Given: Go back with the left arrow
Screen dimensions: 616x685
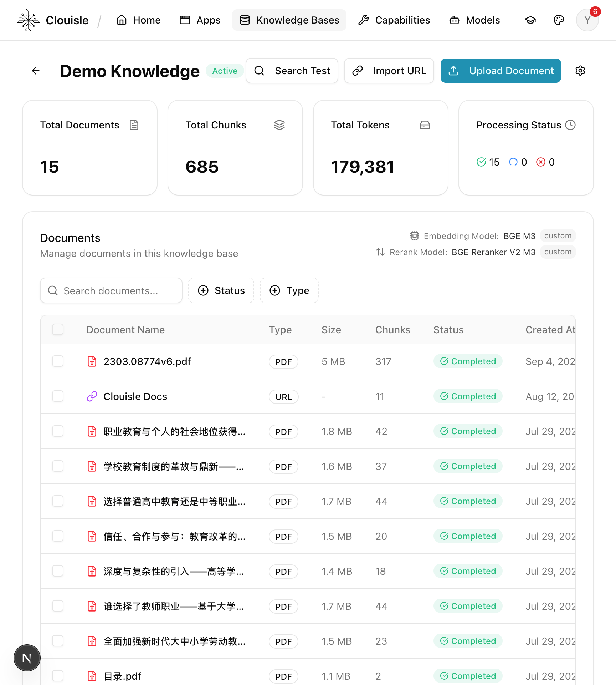Looking at the screenshot, I should point(36,71).
